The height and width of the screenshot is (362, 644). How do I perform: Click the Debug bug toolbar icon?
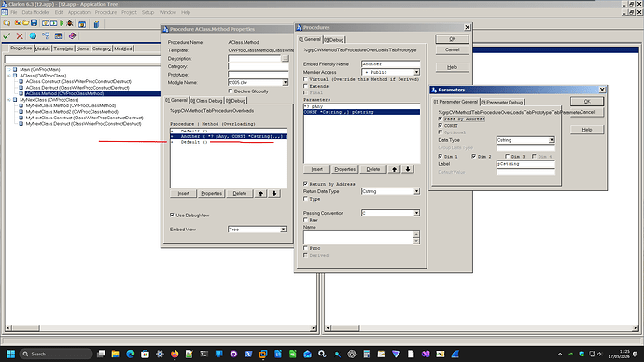point(70,23)
